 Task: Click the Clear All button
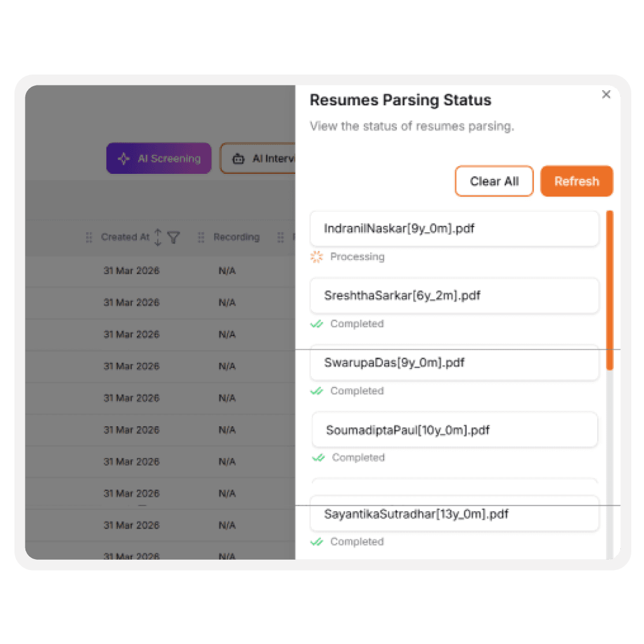pos(494,181)
